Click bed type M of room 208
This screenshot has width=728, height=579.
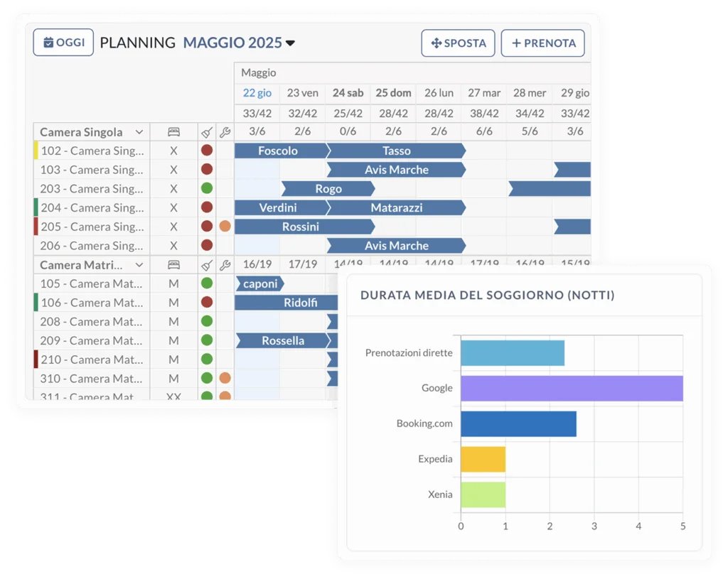click(x=173, y=322)
